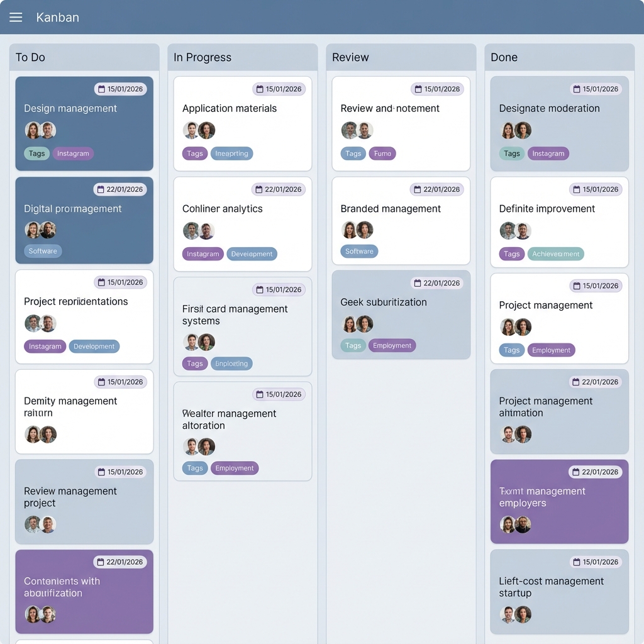Screen dimensions: 644x644
Task: Click Instagram tag on Cohliner analytics card
Action: click(x=203, y=254)
